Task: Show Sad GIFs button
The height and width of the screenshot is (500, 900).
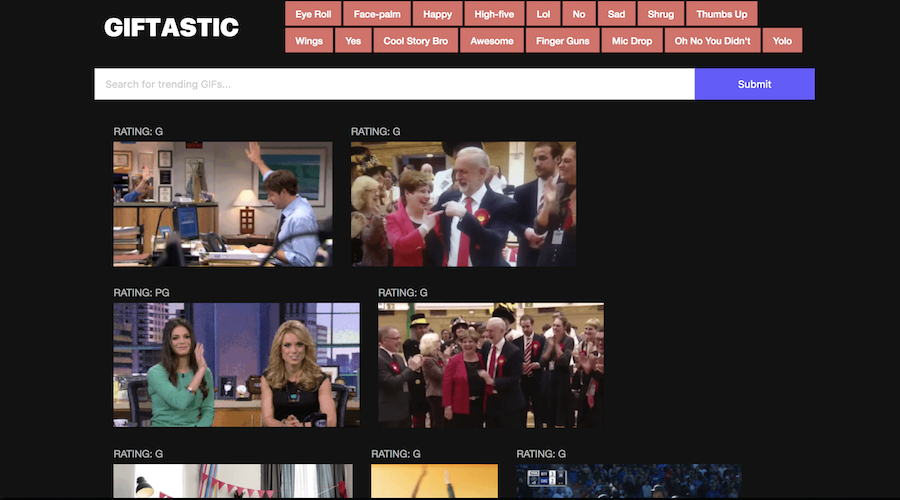Action: click(616, 14)
